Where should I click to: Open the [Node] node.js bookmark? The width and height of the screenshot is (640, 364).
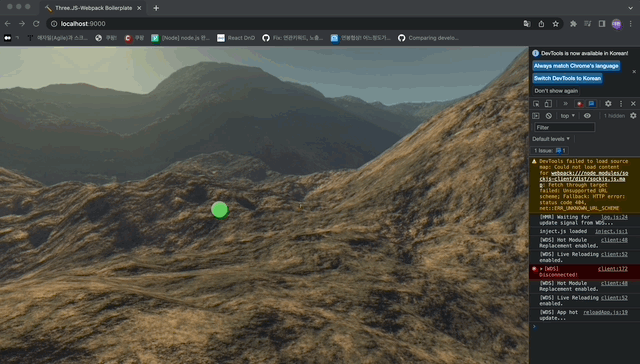pyautogui.click(x=180, y=38)
